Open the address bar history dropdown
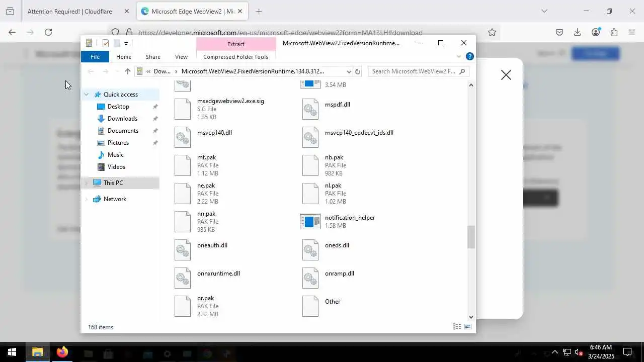644x362 pixels. pos(349,71)
